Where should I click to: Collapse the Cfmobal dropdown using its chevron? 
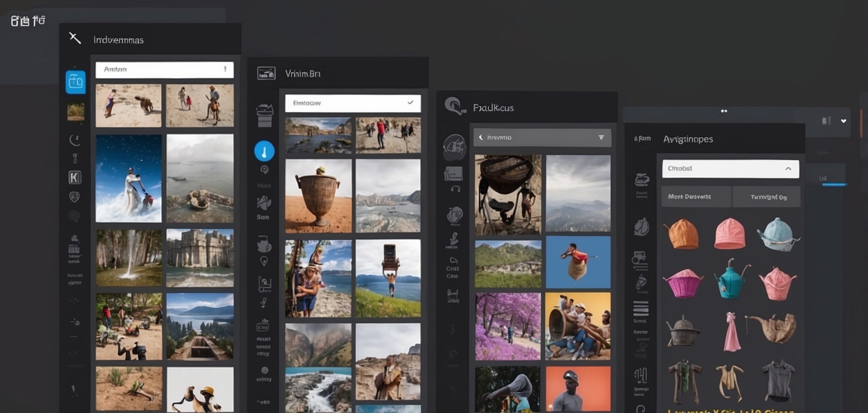(x=788, y=169)
